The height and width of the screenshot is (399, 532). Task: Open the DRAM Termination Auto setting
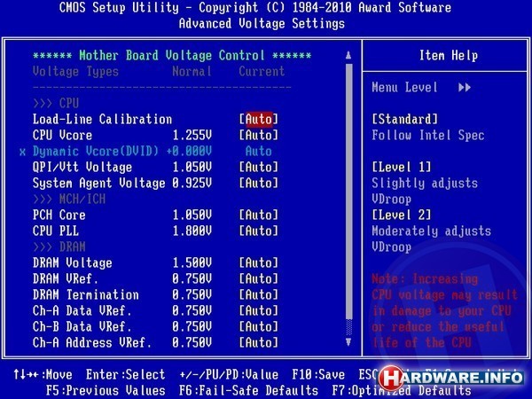point(259,294)
